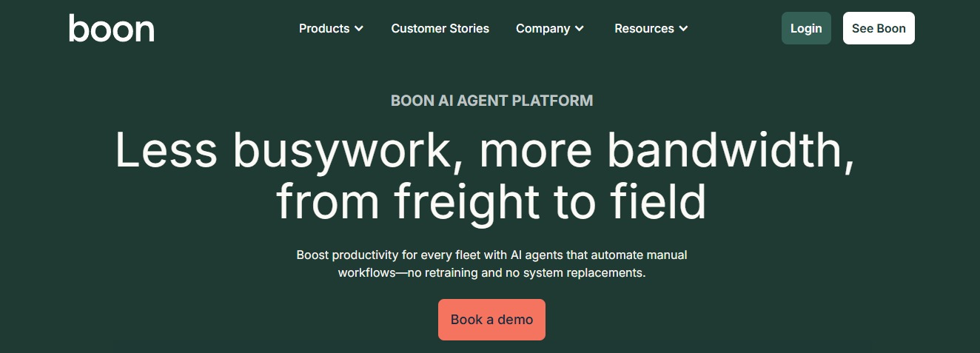Expand the Resources chevron arrow

point(683,29)
